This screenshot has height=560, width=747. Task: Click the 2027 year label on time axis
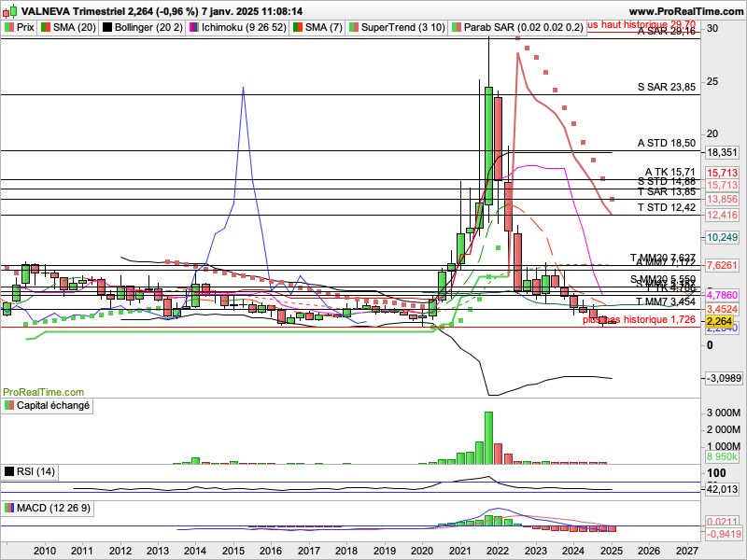686,551
